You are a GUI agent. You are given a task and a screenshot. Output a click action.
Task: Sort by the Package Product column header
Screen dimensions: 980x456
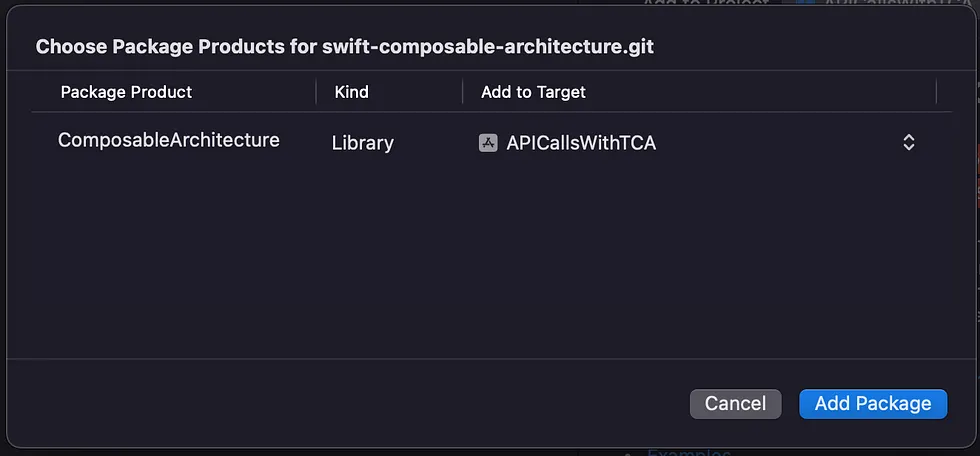pos(126,92)
